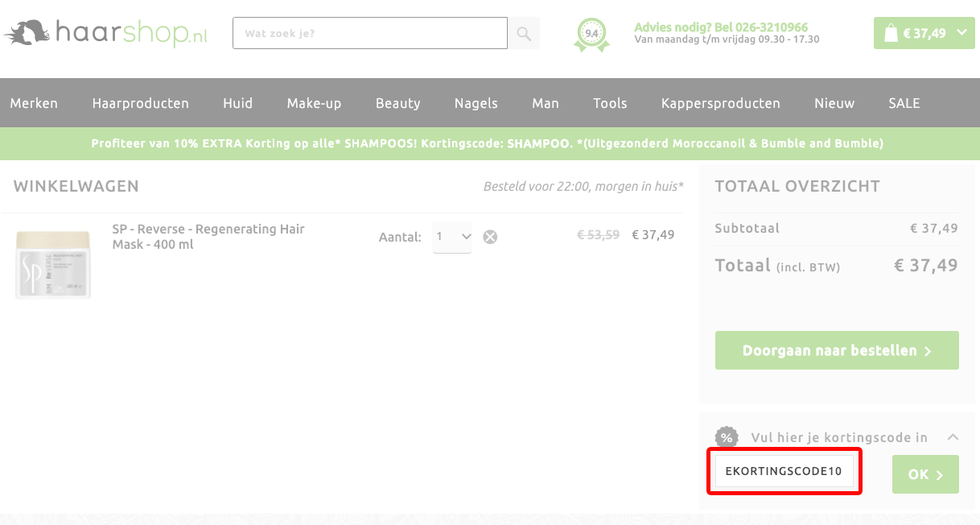Click the Subtotaal label

(x=747, y=228)
